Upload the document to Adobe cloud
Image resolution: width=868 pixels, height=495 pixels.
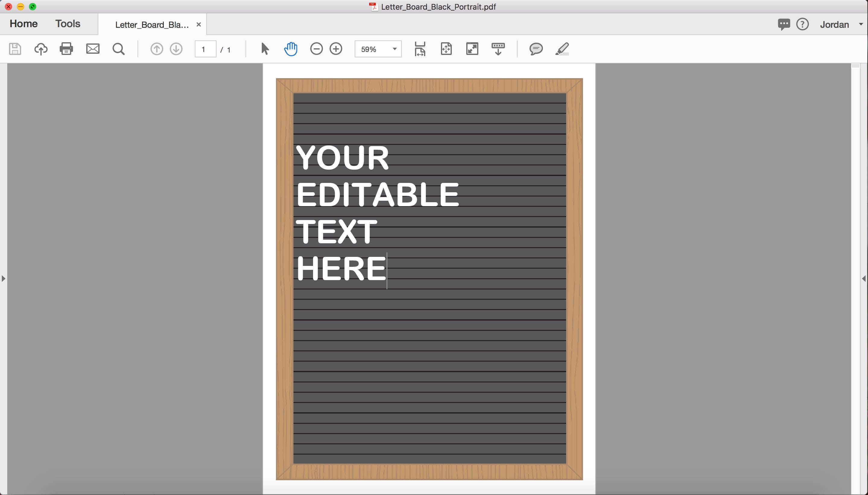(40, 49)
